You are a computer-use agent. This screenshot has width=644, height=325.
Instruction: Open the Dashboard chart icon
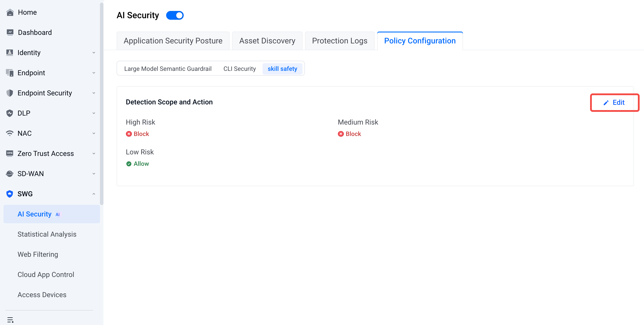click(10, 32)
